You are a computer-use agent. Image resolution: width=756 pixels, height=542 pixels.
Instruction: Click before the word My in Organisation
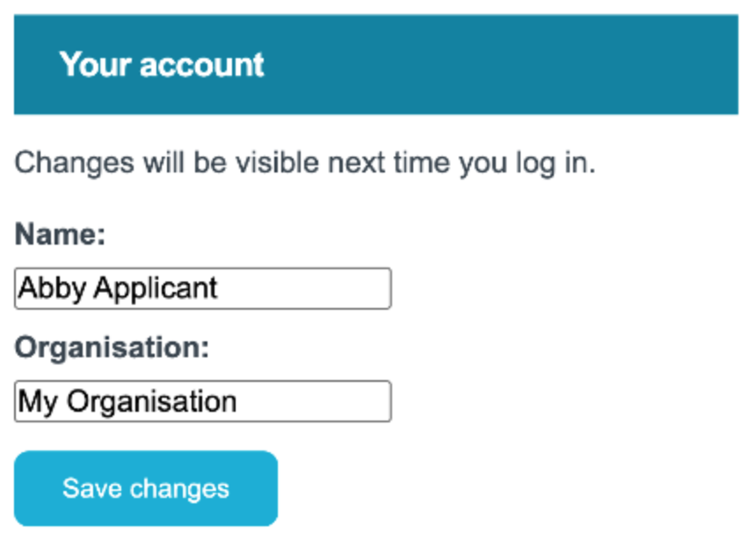[18, 401]
